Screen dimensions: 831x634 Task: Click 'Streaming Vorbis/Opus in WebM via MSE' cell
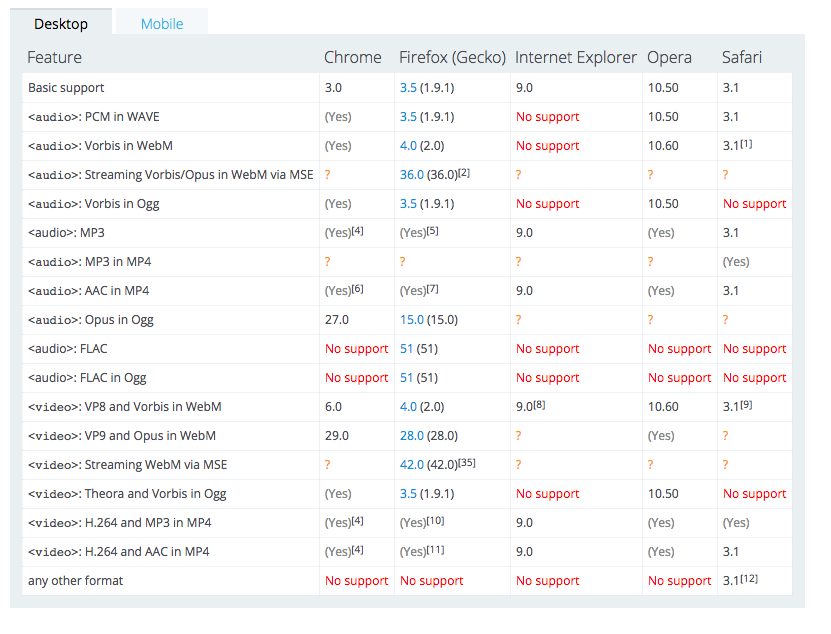(171, 174)
